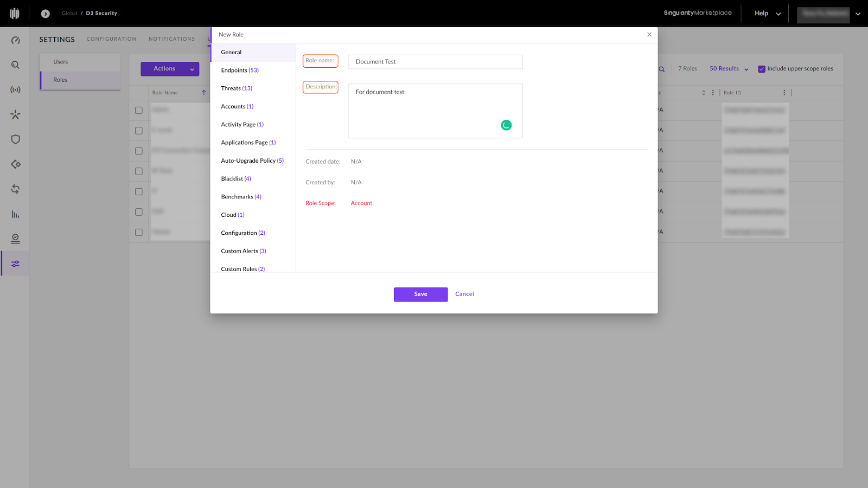
Task: Expand the Help menu in top bar
Action: click(x=768, y=14)
